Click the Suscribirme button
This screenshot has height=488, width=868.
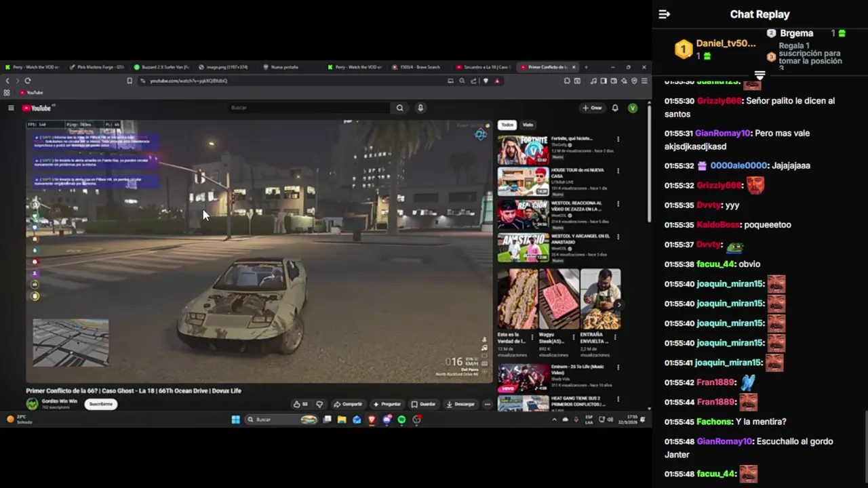101,404
